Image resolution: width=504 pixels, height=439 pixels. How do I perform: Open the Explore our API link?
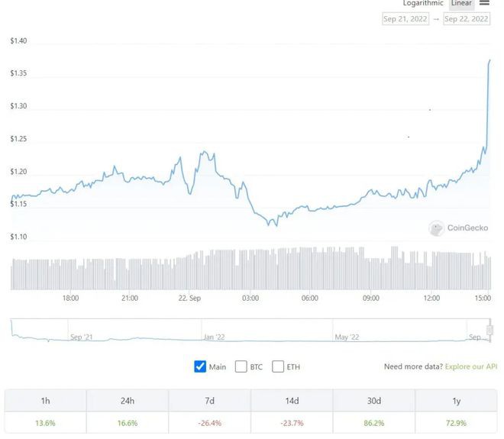pos(471,366)
